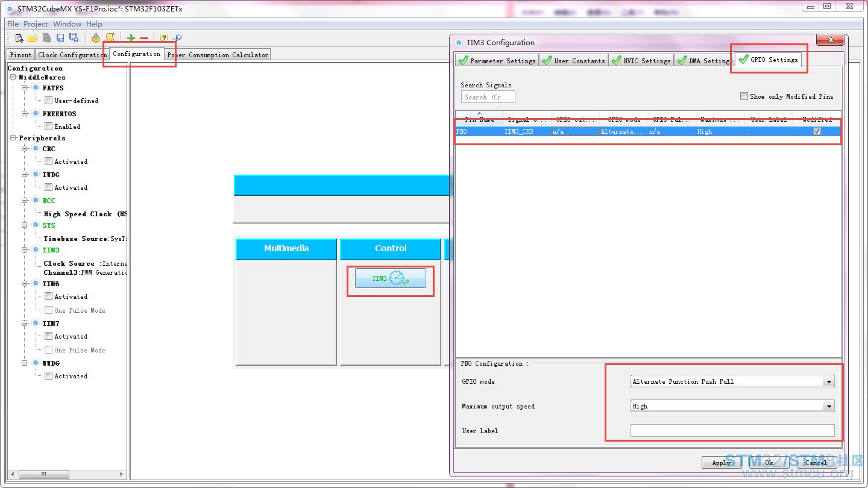Click the cube icon beside TIM7
Viewport: 868px width, 488px height.
click(x=36, y=324)
